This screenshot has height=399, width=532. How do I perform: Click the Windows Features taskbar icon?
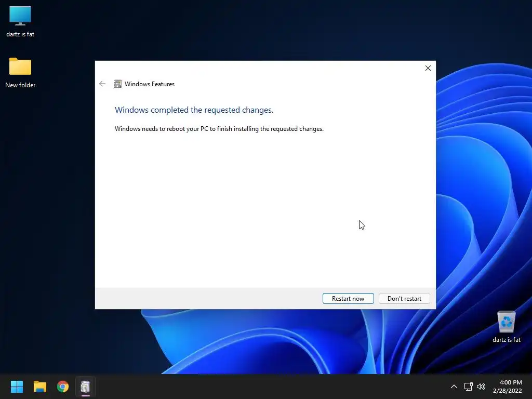click(86, 387)
